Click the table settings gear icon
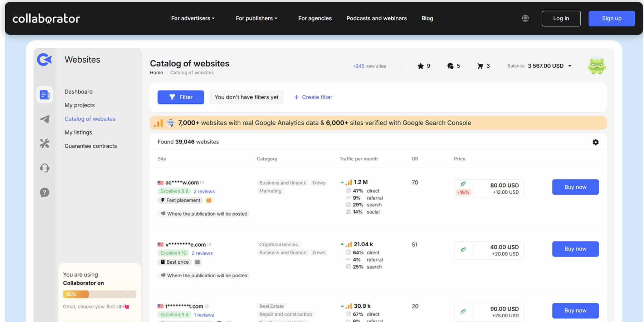Screen dimensions: 644x322 pyautogui.click(x=595, y=142)
